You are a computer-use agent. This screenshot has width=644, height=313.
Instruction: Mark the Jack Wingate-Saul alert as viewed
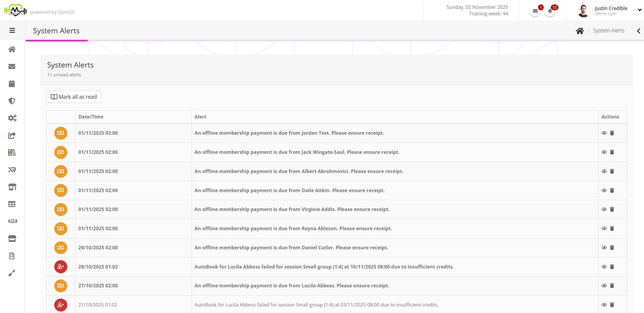604,152
